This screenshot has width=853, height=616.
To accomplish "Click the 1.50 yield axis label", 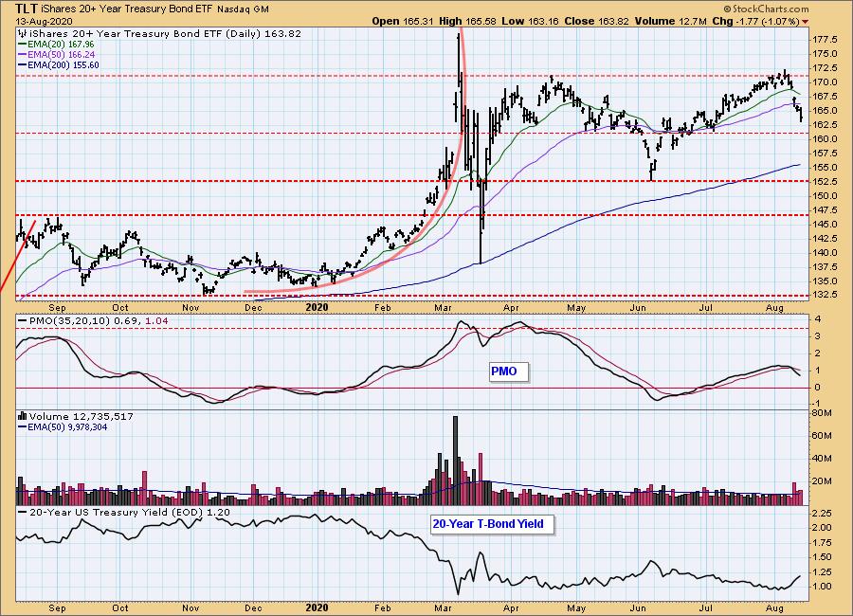I will click(822, 557).
